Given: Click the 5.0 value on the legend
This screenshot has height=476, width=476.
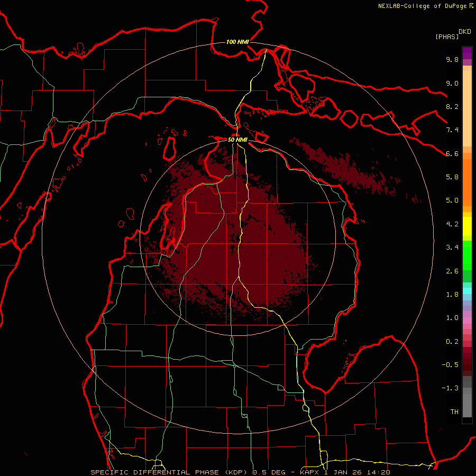Looking at the screenshot, I should click(x=452, y=200).
